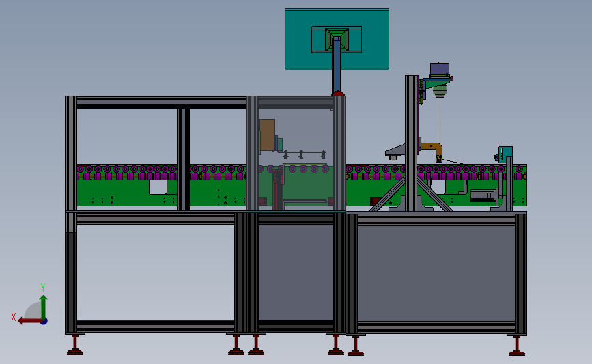Viewport: 592px width, 364px height.
Task: Select the top horizontal beam of the left upper frame
Action: pyautogui.click(x=162, y=102)
